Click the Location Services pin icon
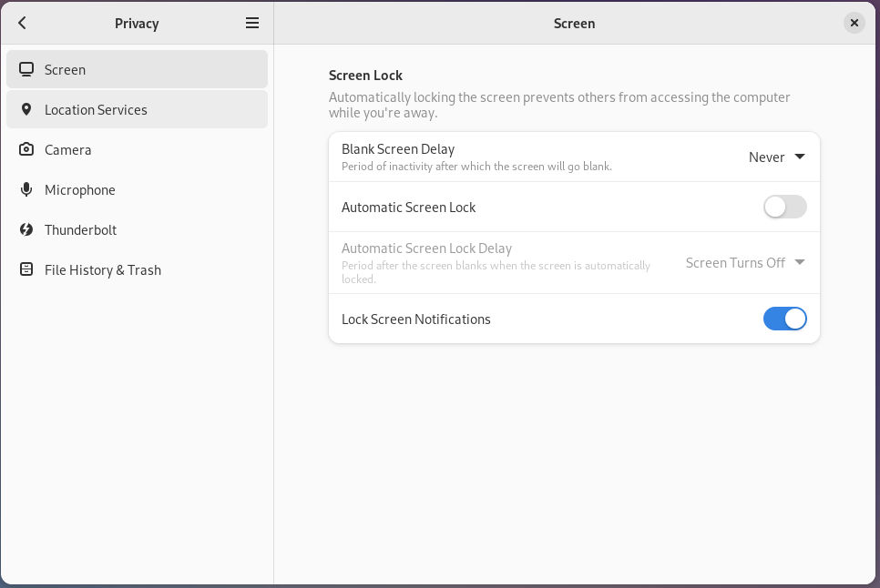Screen dimensions: 880x588 click(26, 109)
